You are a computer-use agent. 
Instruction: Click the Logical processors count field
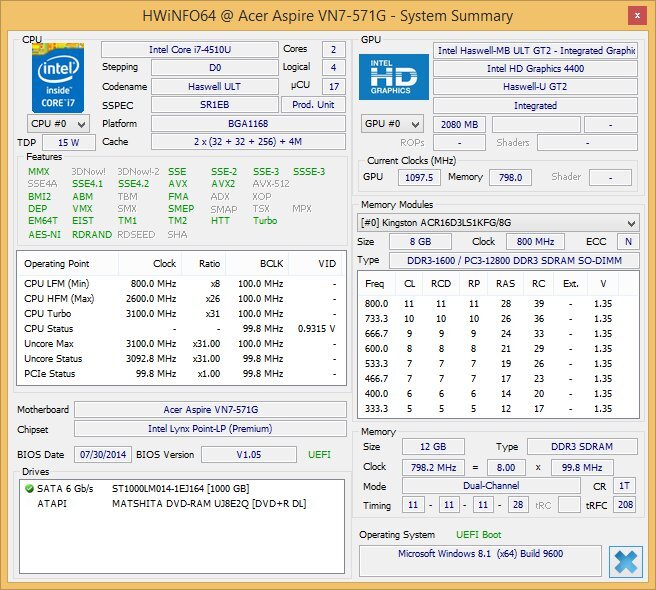tap(333, 67)
